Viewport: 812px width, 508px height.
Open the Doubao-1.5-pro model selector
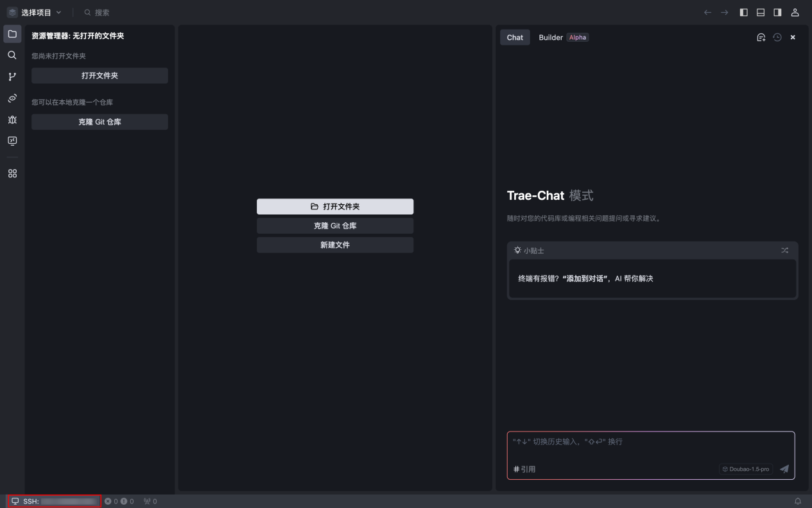click(745, 469)
